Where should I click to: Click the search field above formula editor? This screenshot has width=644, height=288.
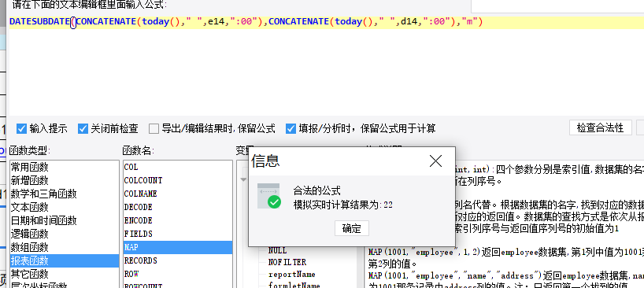(557, 6)
